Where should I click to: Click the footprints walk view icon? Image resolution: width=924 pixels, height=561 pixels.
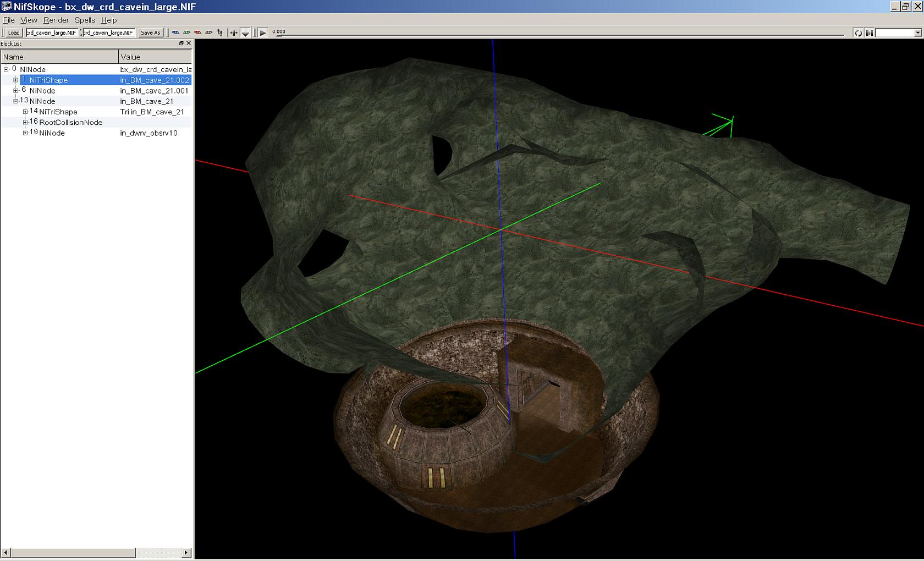[x=220, y=32]
